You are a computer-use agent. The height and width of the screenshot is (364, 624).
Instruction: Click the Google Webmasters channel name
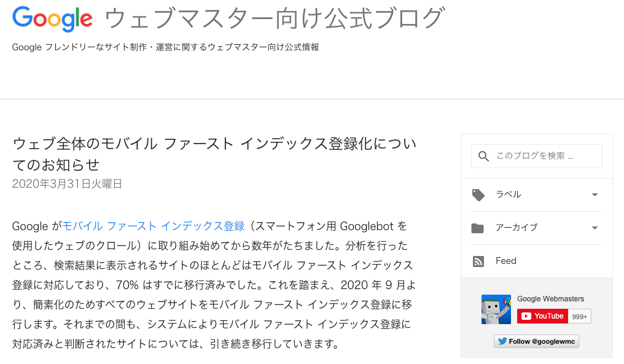tap(550, 299)
